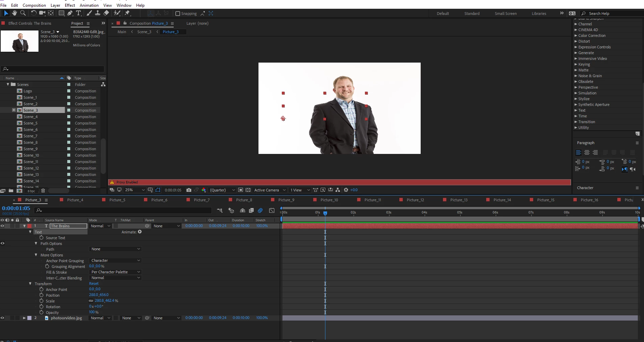Image resolution: width=644 pixels, height=342 pixels.
Task: Open the Anchor Point Grouping Character dropdown
Action: (x=115, y=260)
